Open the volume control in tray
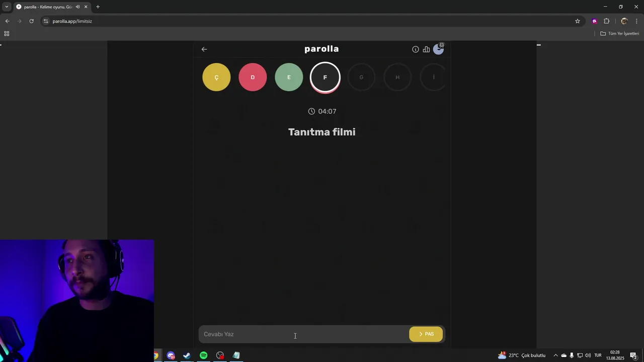 tap(588, 355)
